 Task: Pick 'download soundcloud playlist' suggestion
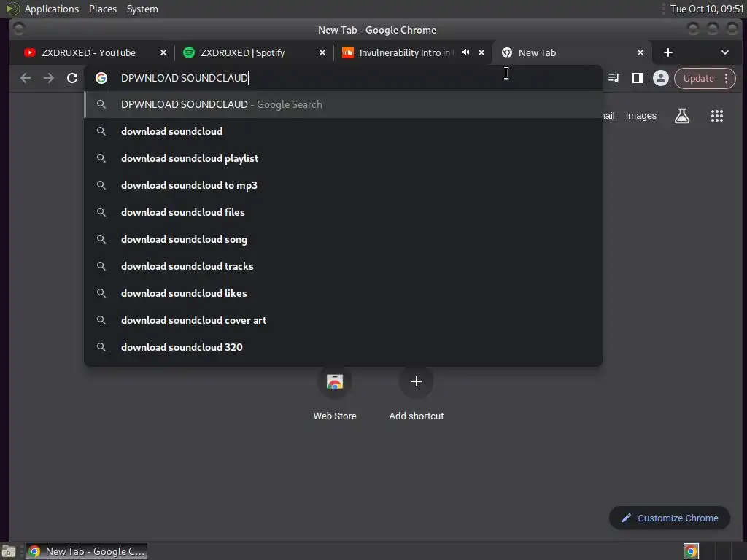pos(343,158)
